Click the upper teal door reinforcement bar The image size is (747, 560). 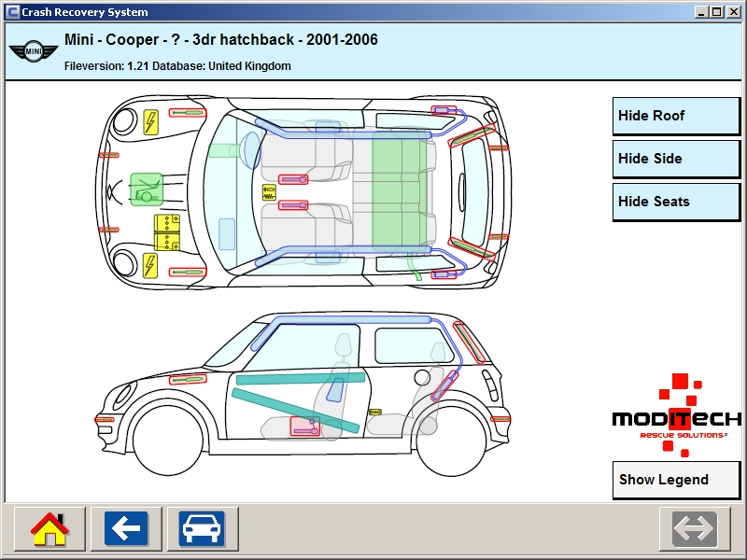click(x=299, y=378)
